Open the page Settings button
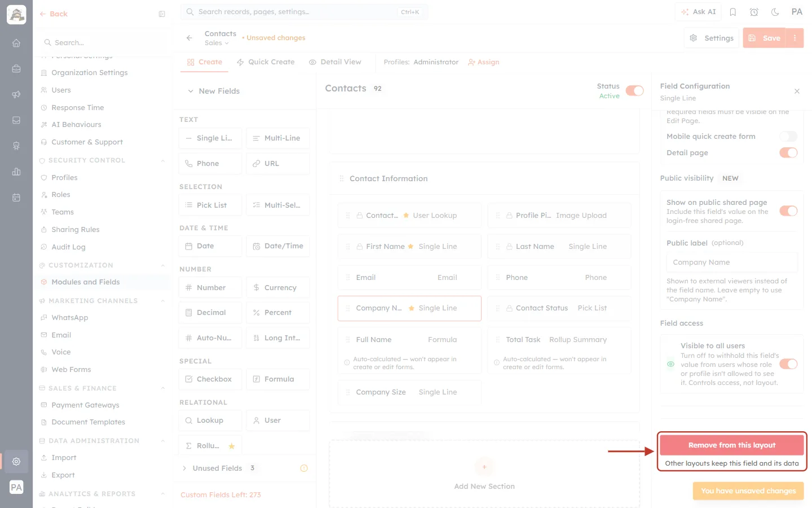Screen dimensions: 812x508 point(712,38)
